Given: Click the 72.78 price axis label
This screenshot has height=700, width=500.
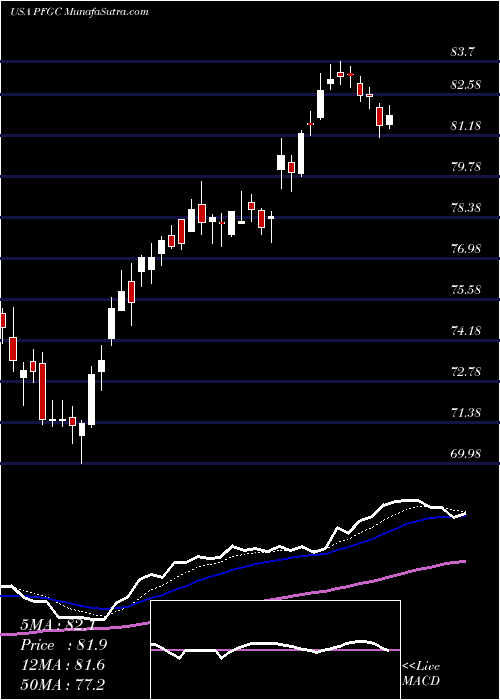Looking at the screenshot, I should tap(466, 372).
